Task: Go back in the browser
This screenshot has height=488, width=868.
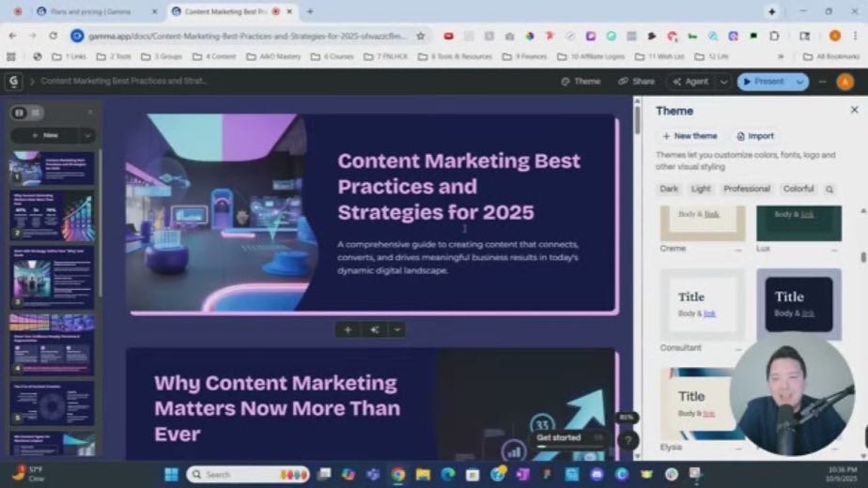Action: 12,36
